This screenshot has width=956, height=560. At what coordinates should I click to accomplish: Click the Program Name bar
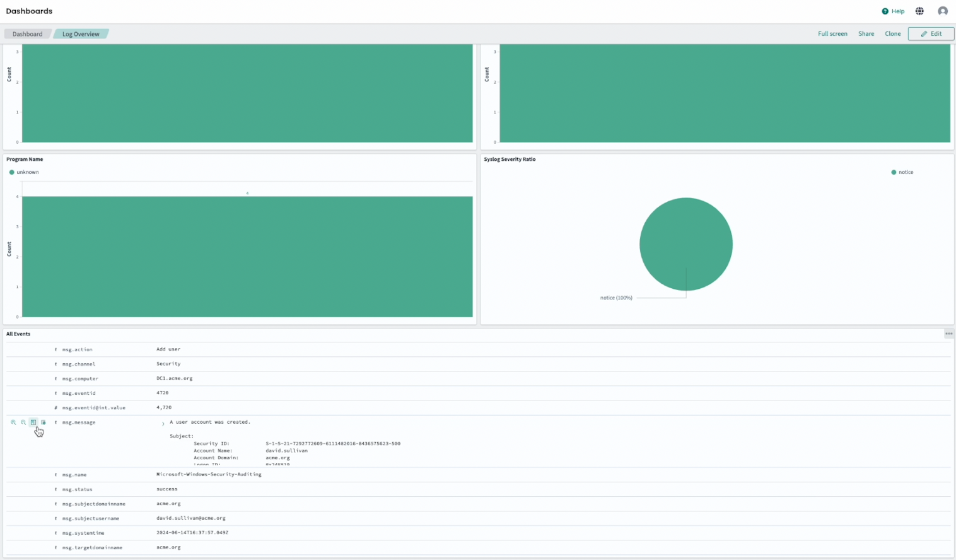point(247,257)
